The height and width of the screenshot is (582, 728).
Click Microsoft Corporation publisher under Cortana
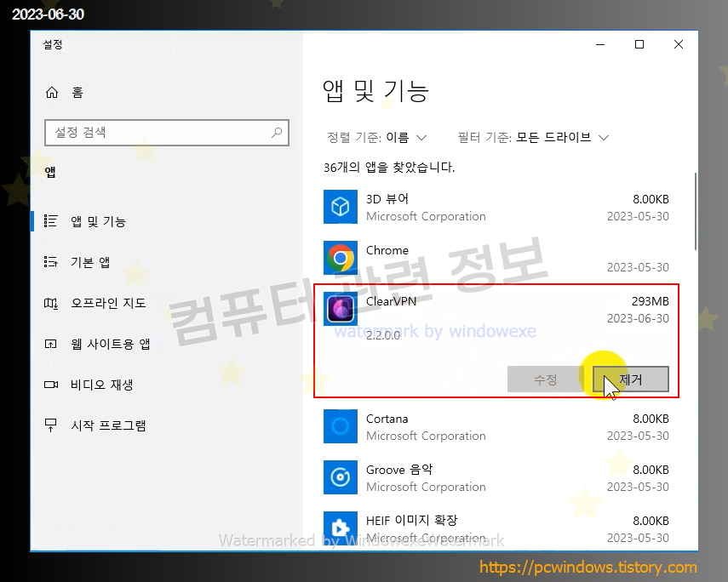(x=426, y=436)
